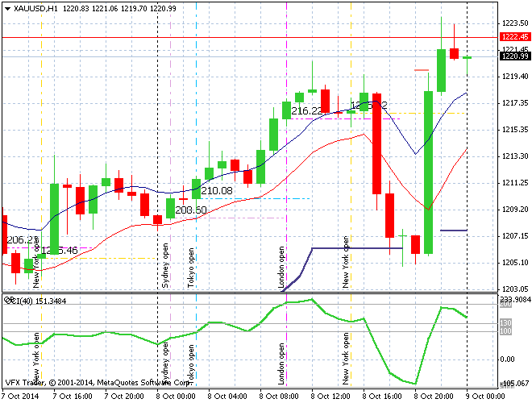532x403 pixels.
Task: Select the high price value 1221.06
Action: (105, 9)
